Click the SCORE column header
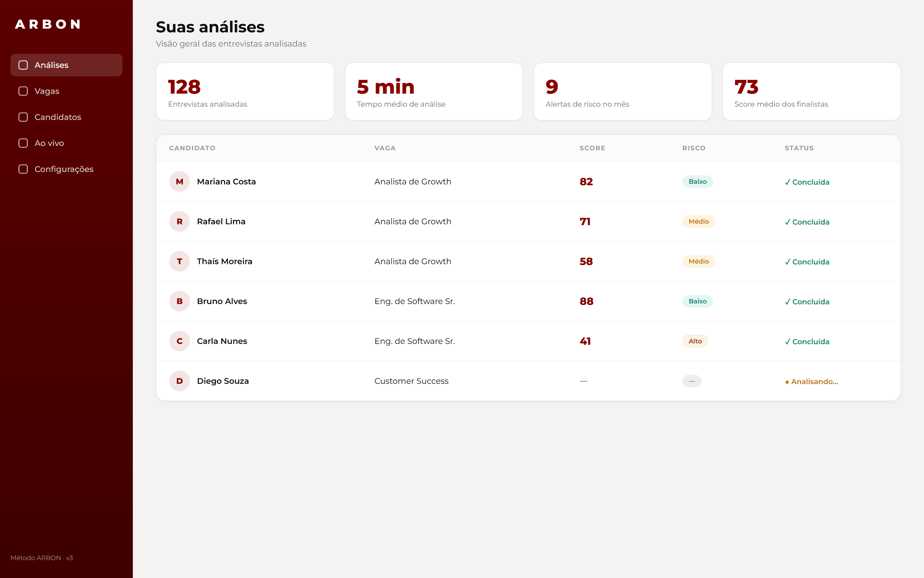This screenshot has width=924, height=578. pyautogui.click(x=592, y=148)
